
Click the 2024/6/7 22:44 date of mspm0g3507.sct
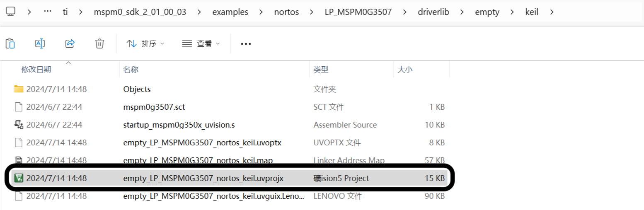(54, 107)
